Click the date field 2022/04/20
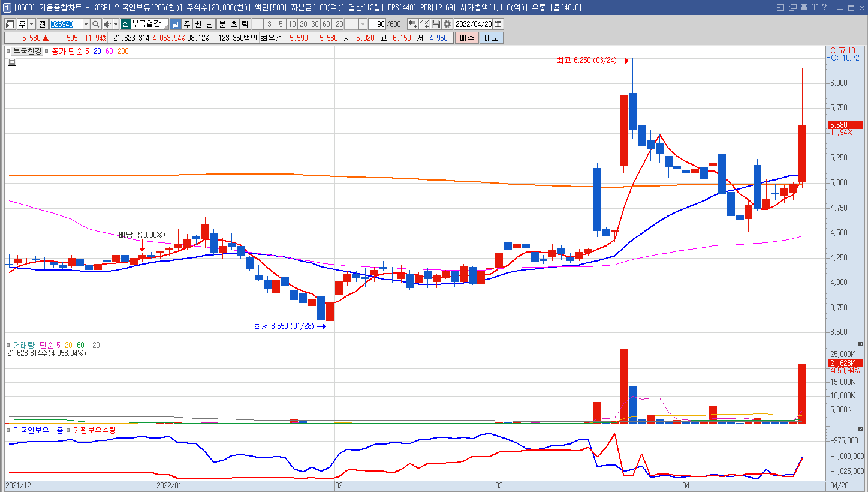Screen dimensions: 868x492 click(x=474, y=24)
